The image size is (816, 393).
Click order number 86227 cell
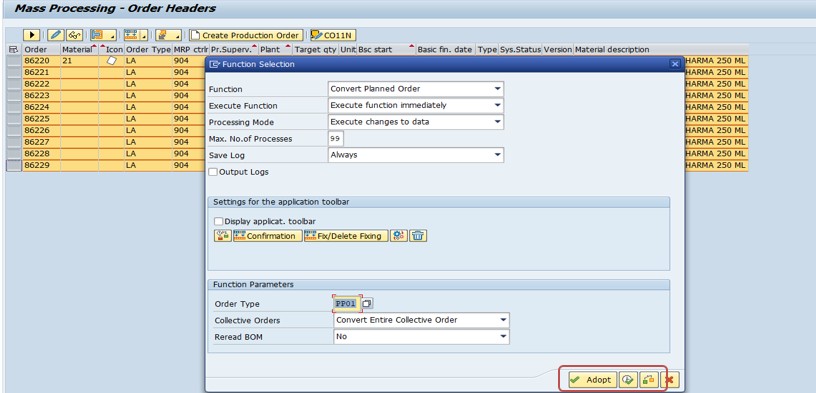point(41,142)
